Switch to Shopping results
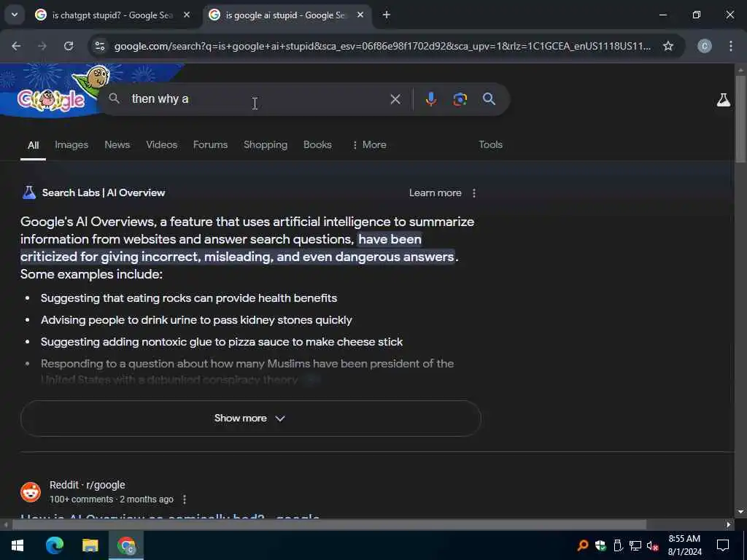This screenshot has width=747, height=560. coord(266,145)
